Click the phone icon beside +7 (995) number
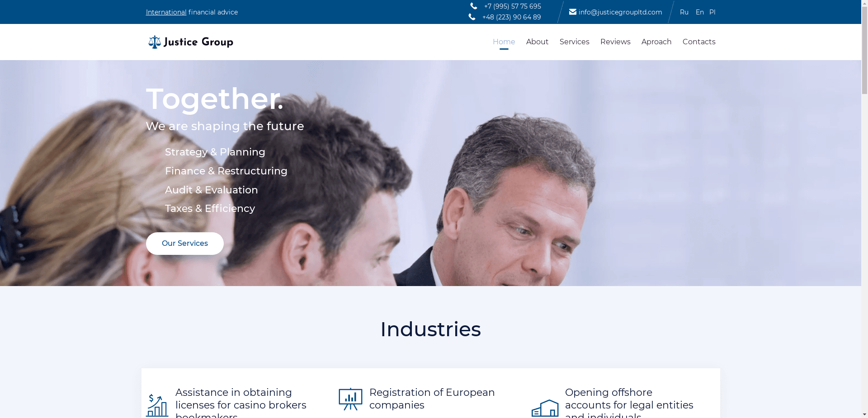 474,6
